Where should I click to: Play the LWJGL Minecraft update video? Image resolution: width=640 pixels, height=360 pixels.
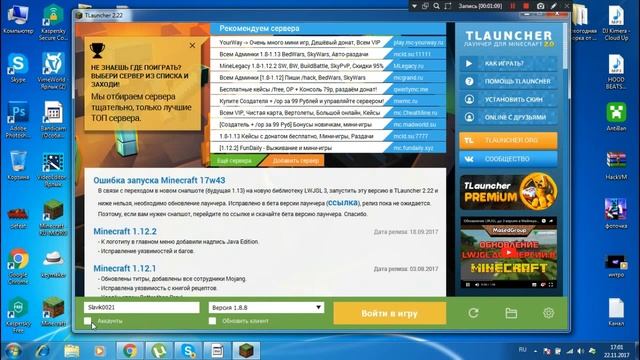coord(509,252)
